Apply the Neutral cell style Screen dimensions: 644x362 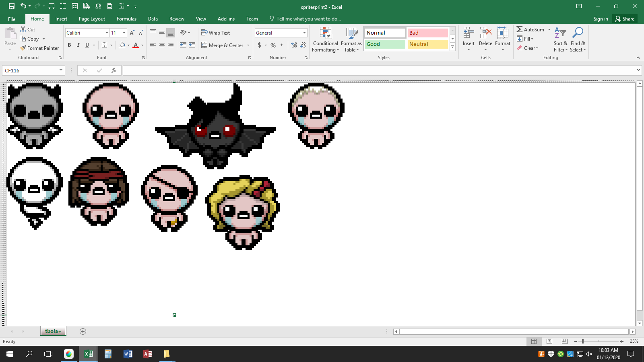pos(427,44)
